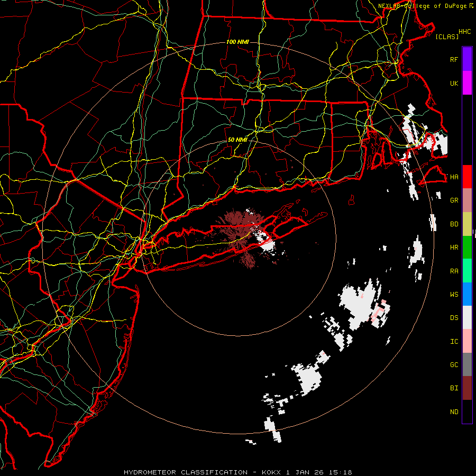Click the HA legend label

(454, 177)
